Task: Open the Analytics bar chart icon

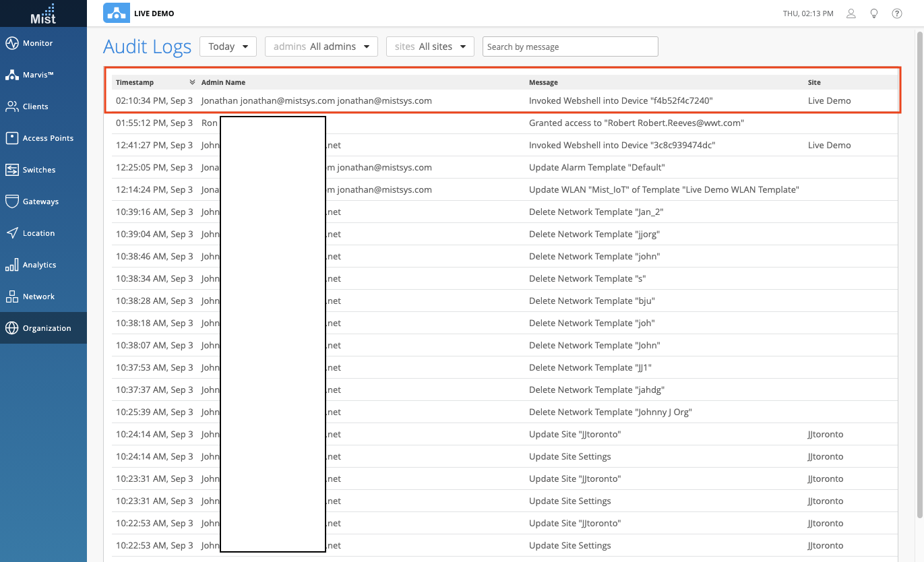Action: (12, 265)
